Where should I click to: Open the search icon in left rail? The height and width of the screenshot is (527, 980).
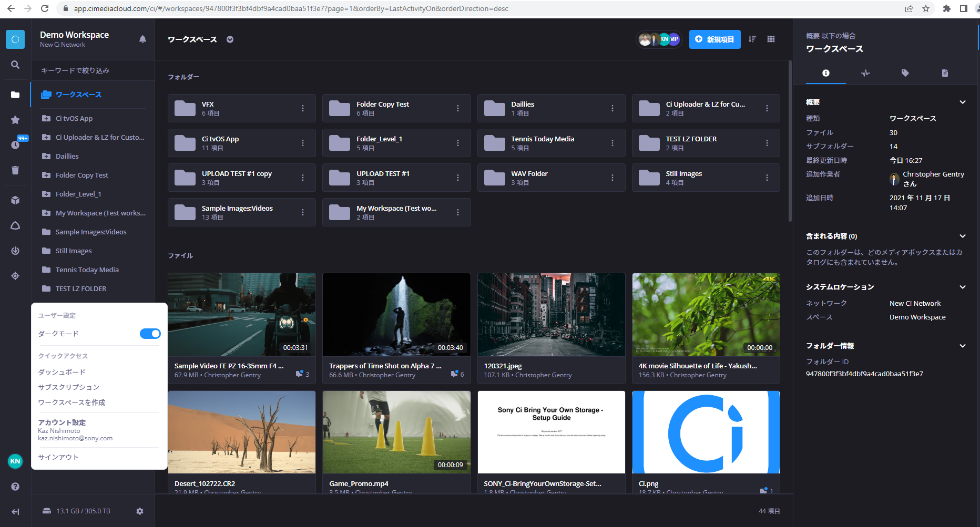tap(15, 65)
